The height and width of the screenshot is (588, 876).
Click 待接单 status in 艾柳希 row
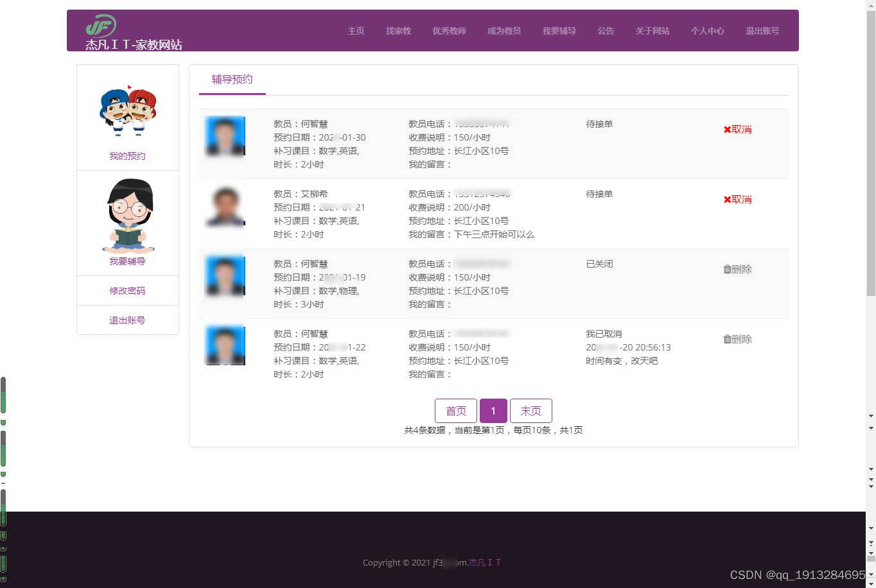click(599, 194)
